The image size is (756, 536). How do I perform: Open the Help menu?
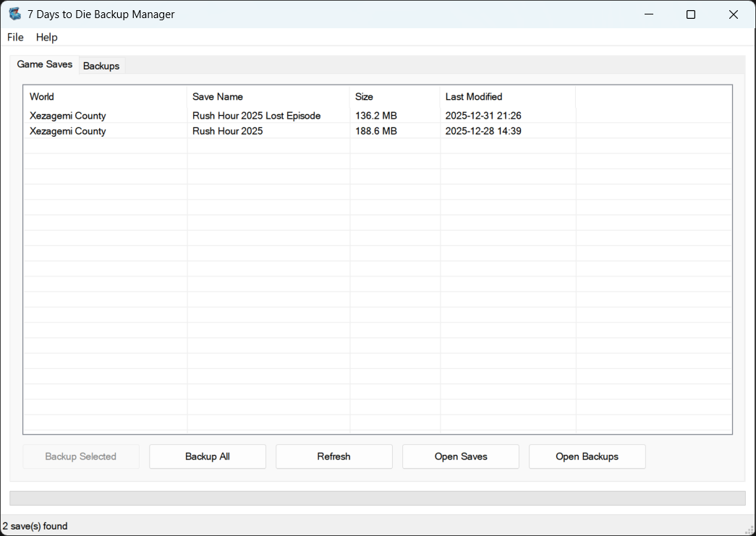(47, 38)
